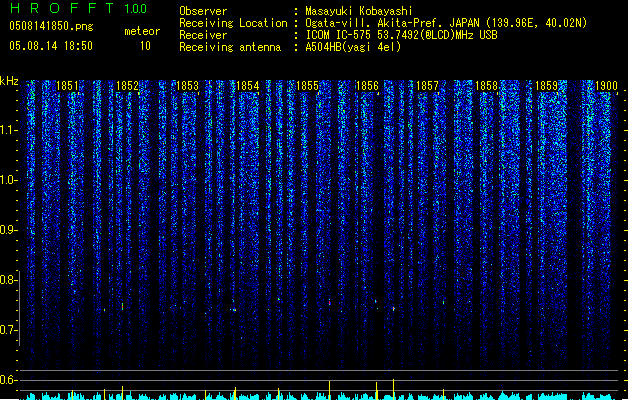The height and width of the screenshot is (400, 629).
Task: Click the HROFFT program title text
Action: click(62, 8)
